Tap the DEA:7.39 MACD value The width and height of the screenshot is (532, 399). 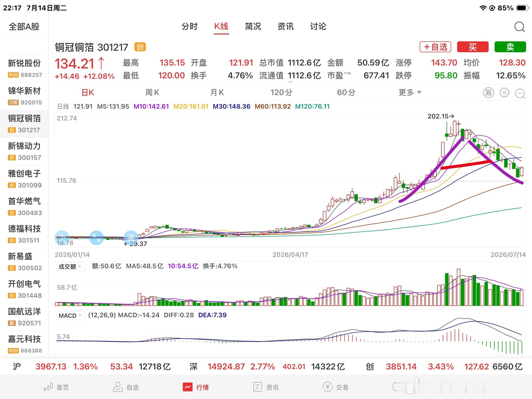(212, 315)
